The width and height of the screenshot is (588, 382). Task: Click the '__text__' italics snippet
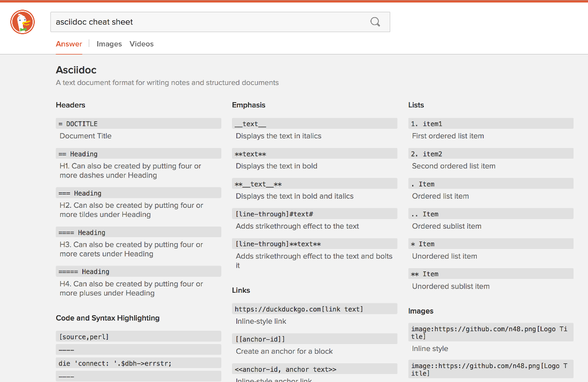(x=315, y=124)
